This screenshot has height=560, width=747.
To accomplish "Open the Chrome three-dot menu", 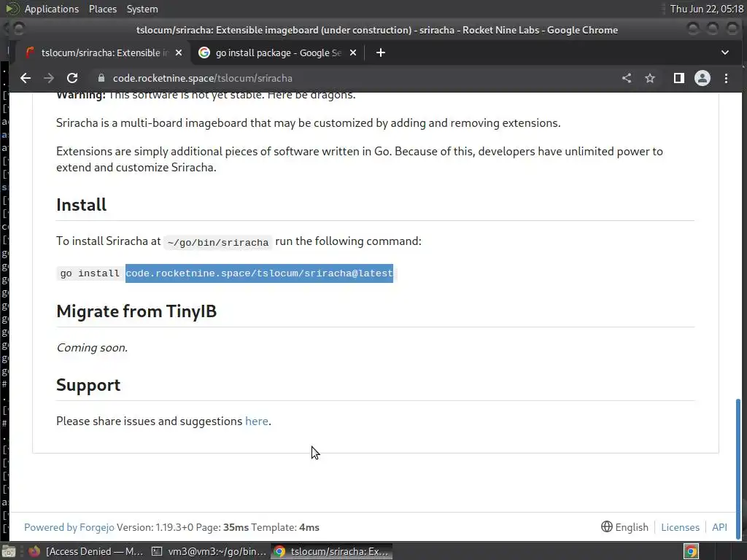I will click(726, 78).
